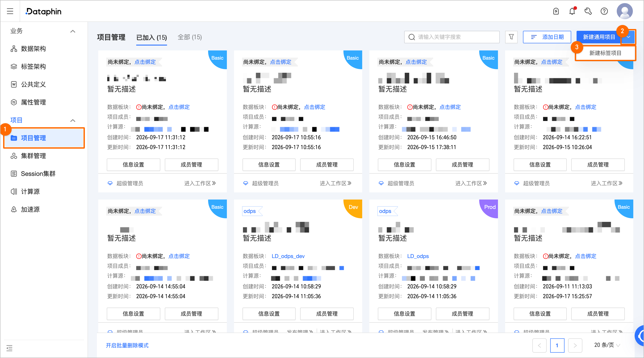Click 点击绑定 for 数据板块 on 2026-09-14 16:22:51 card

tap(585, 107)
